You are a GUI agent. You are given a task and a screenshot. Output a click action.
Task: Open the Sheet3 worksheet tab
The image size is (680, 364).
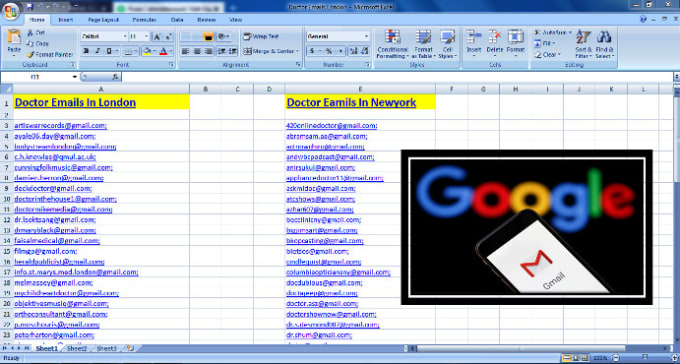click(106, 348)
